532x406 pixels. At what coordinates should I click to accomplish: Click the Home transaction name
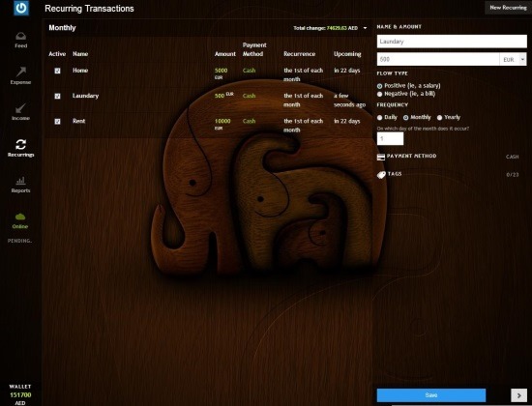(x=80, y=71)
